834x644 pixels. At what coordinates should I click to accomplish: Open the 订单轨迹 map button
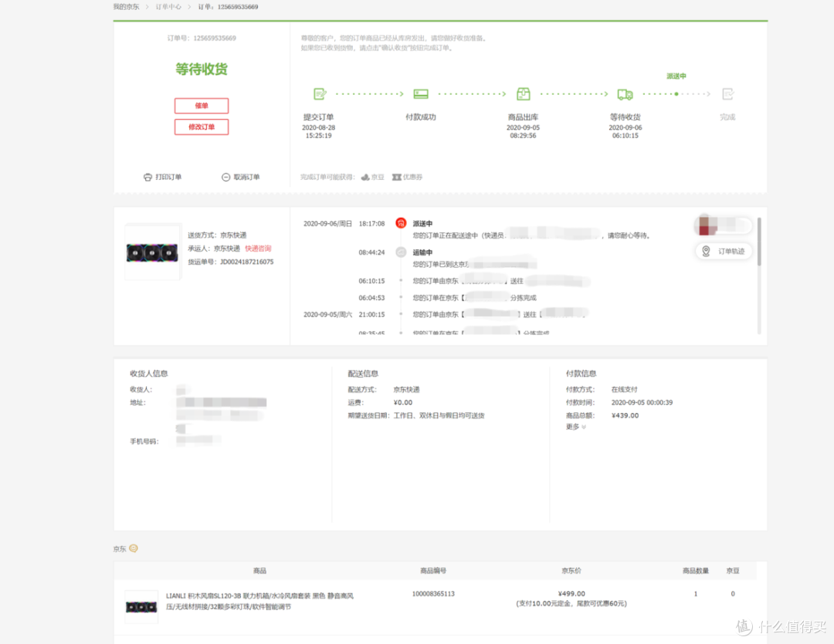pyautogui.click(x=724, y=251)
